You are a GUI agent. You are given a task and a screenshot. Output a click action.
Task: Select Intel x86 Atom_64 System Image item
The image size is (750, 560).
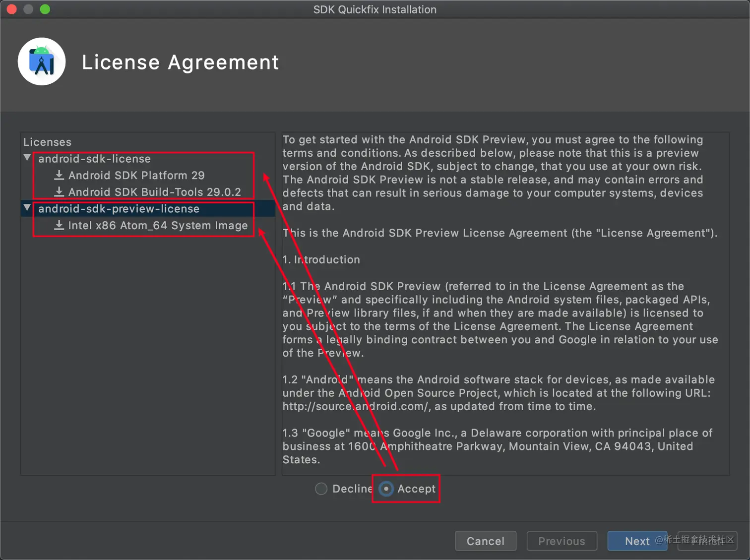pyautogui.click(x=158, y=225)
